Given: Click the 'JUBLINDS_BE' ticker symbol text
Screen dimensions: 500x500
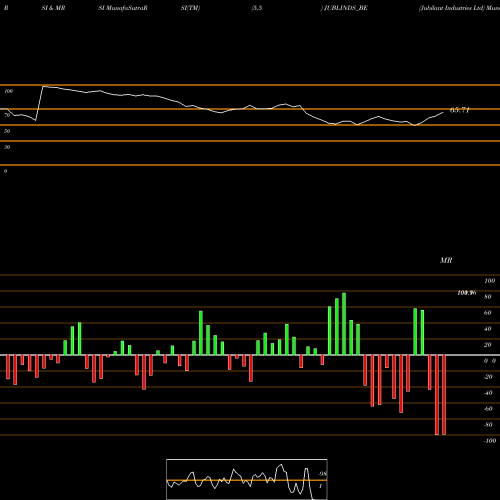Looking at the screenshot, I should 346,8.
